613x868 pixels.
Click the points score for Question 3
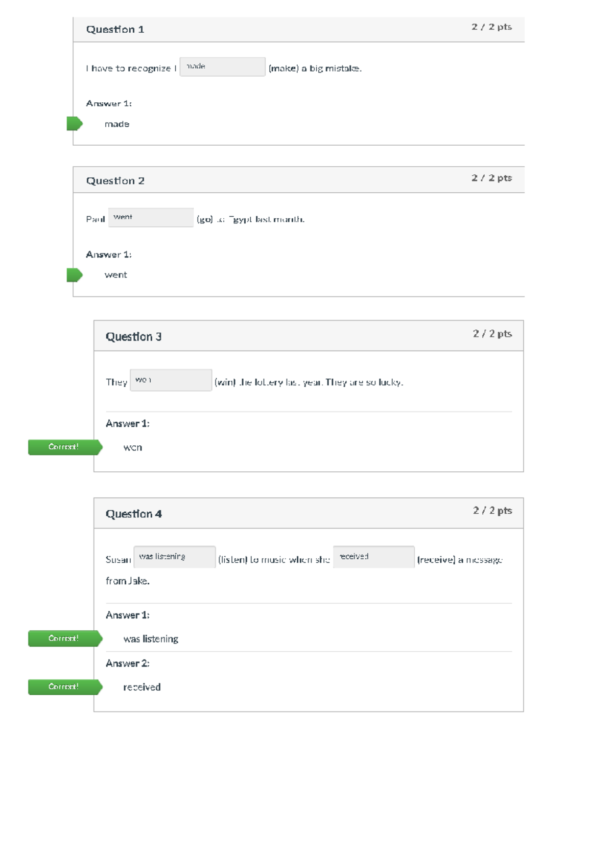(x=492, y=334)
